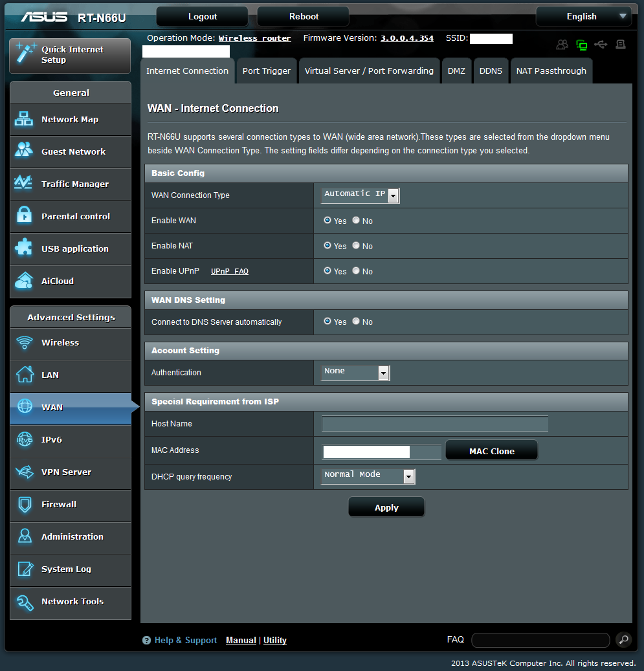The height and width of the screenshot is (671, 644).
Task: Open the Authentication dropdown
Action: pos(355,373)
